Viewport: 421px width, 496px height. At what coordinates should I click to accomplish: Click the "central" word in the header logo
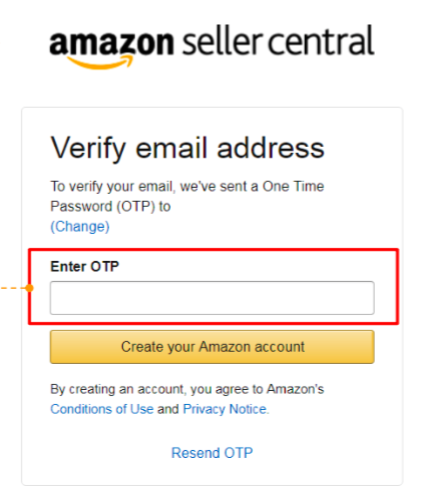(x=321, y=40)
